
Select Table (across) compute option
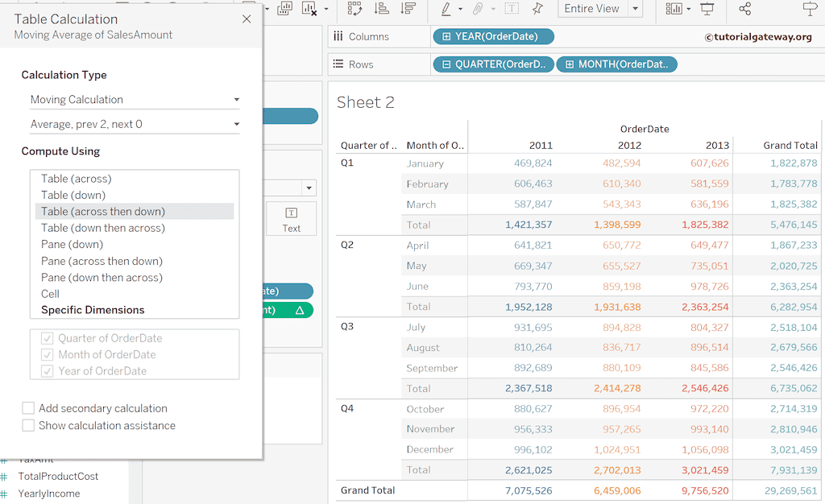[x=77, y=179]
